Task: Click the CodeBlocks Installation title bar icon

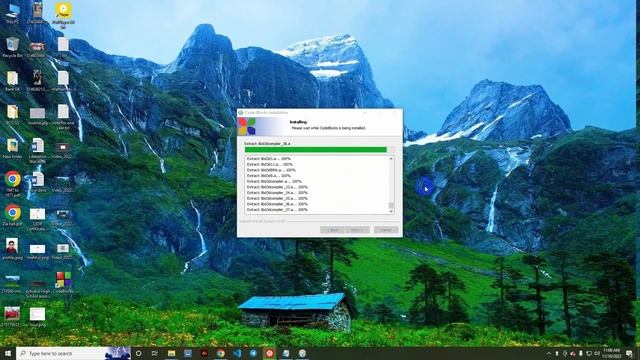Action: (x=241, y=113)
